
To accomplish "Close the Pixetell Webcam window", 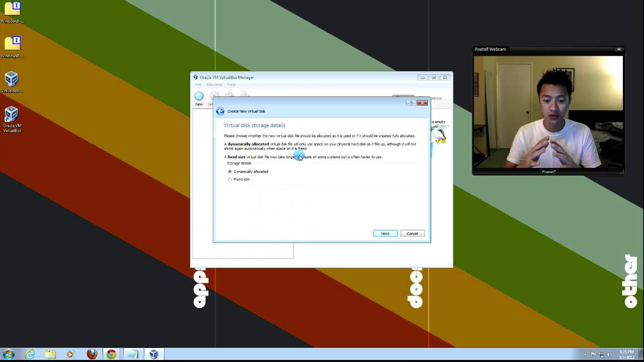I will pyautogui.click(x=619, y=49).
